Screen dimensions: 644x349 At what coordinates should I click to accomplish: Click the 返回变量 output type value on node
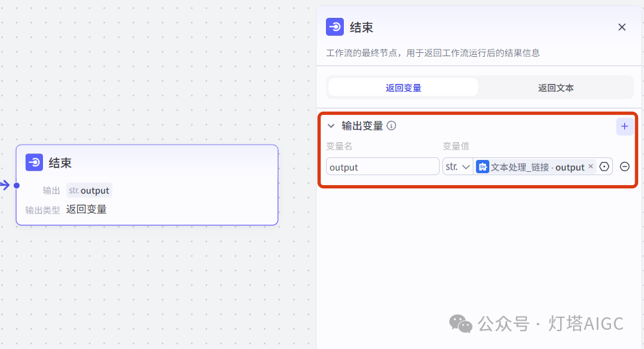[86, 210]
